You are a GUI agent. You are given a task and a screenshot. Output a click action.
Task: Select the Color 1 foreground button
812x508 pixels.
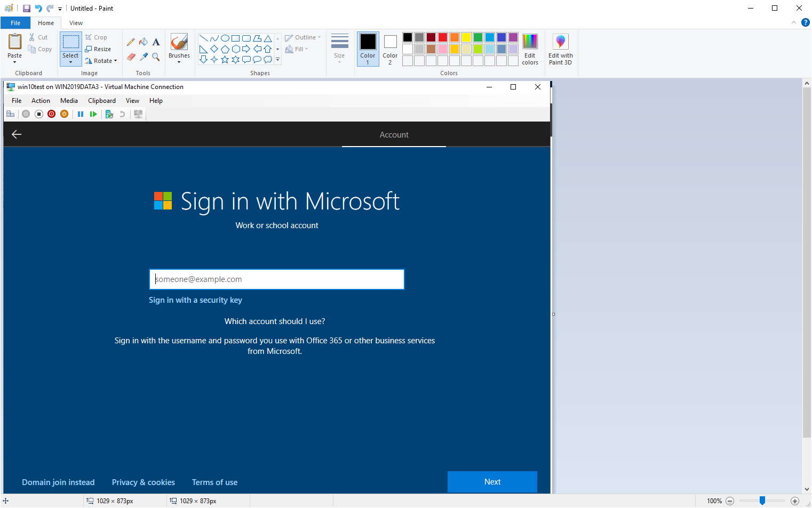click(368, 49)
